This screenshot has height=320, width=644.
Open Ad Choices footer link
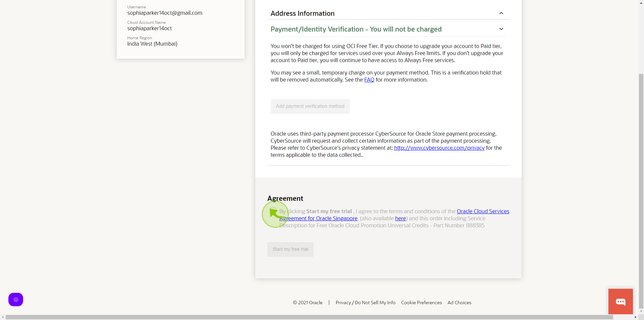(459, 303)
